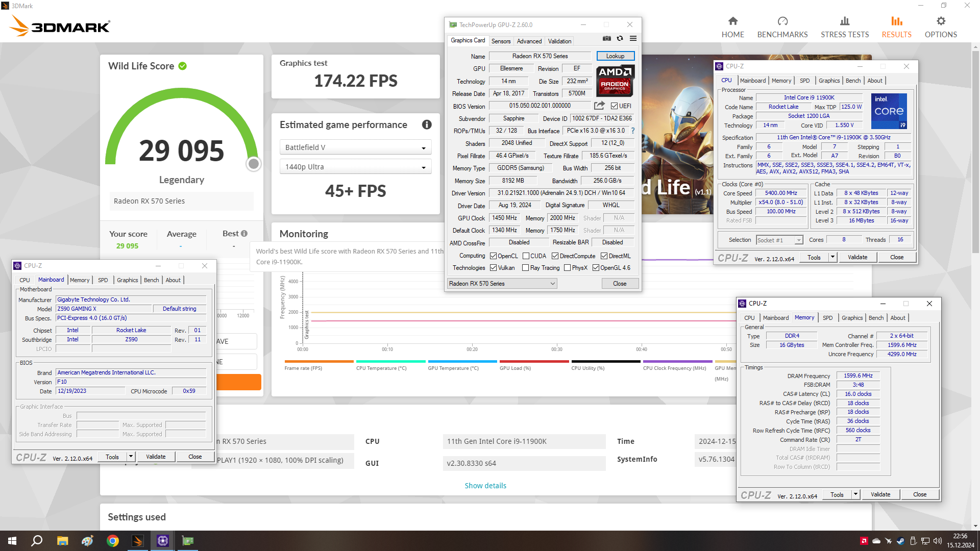Toggle the UEFI checkbox in GPU-Z
980x551 pixels.
click(x=614, y=106)
